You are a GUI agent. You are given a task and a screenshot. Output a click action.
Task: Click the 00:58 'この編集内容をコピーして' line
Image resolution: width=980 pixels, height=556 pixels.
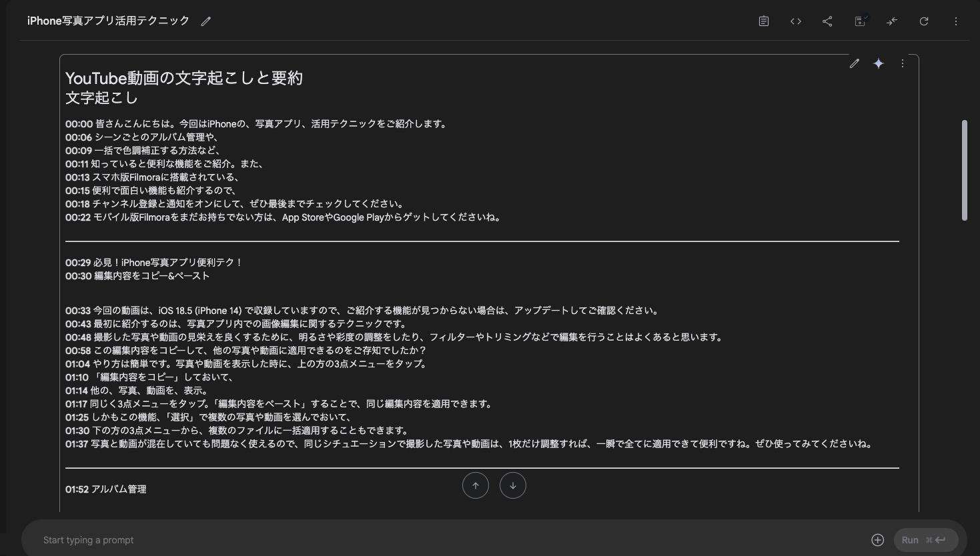coord(246,351)
